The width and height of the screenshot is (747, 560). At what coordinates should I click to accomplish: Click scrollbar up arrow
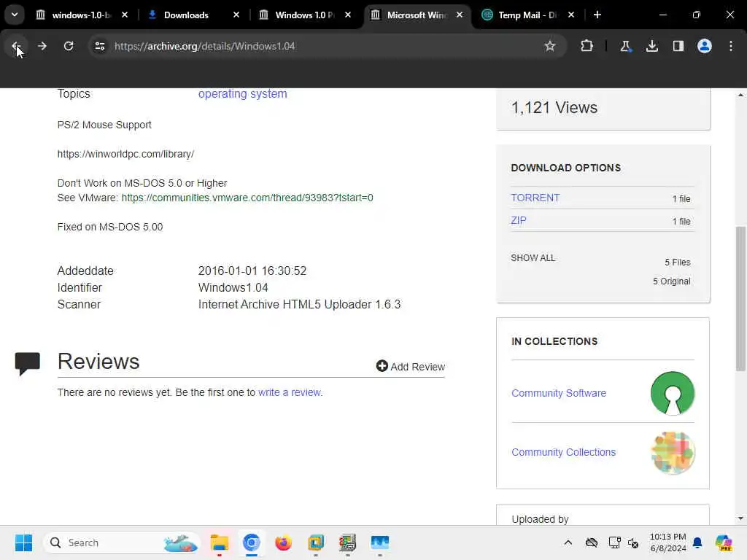[740, 95]
